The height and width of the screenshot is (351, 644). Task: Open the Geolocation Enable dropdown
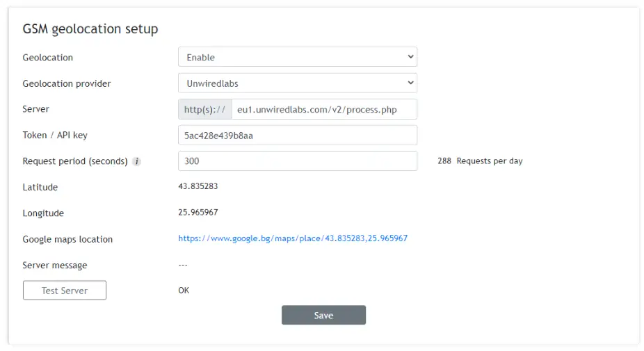click(297, 57)
